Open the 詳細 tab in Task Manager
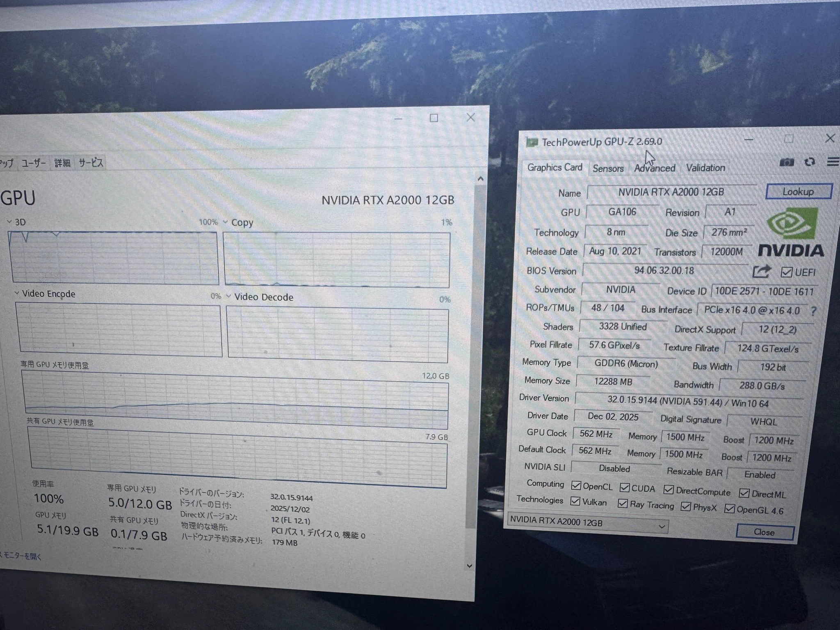 (62, 163)
